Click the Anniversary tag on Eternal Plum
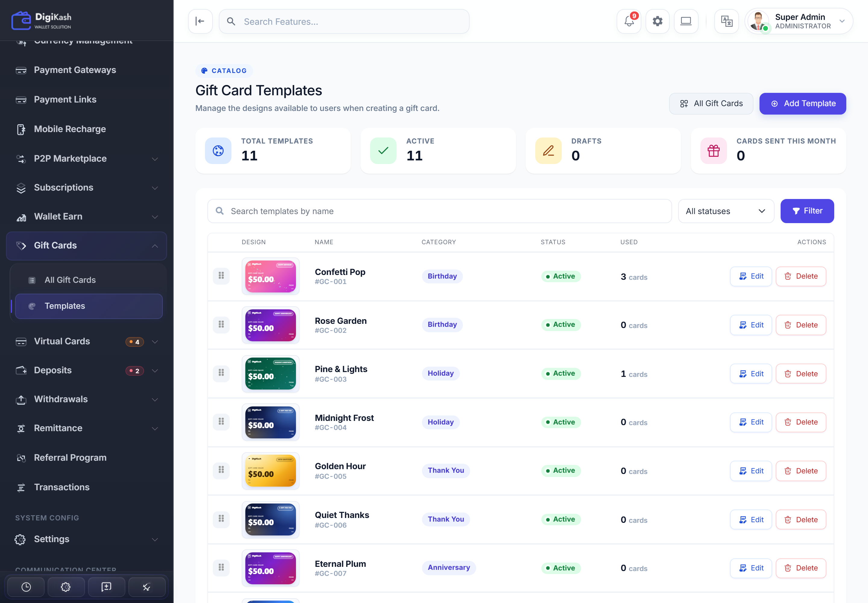The height and width of the screenshot is (603, 868). (449, 567)
